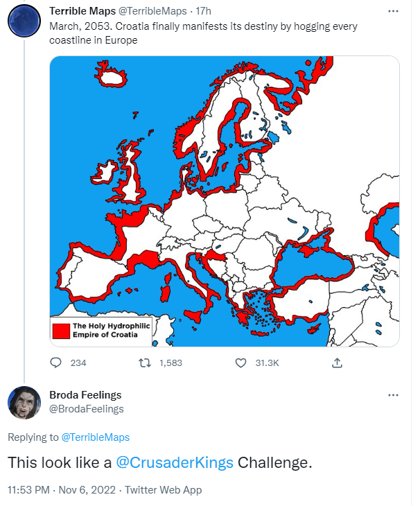Share the Terrible Maps tweet
Image resolution: width=420 pixels, height=506 pixels.
(337, 363)
